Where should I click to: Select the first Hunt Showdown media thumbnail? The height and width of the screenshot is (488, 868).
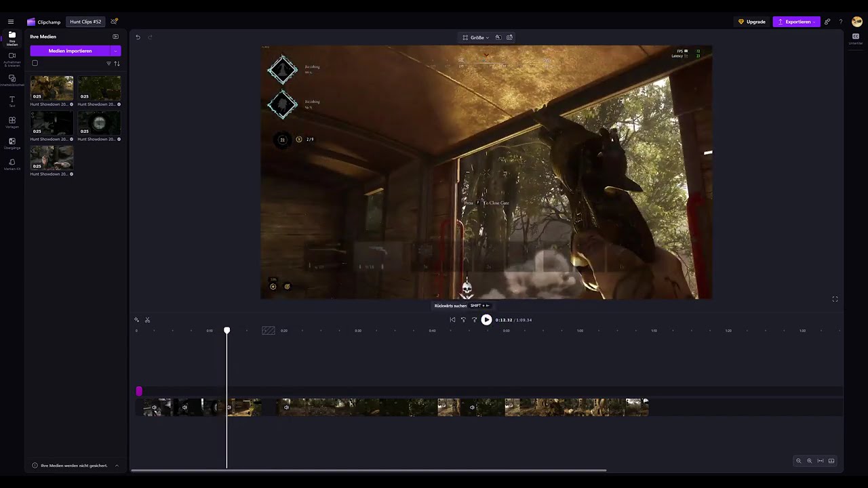point(52,88)
